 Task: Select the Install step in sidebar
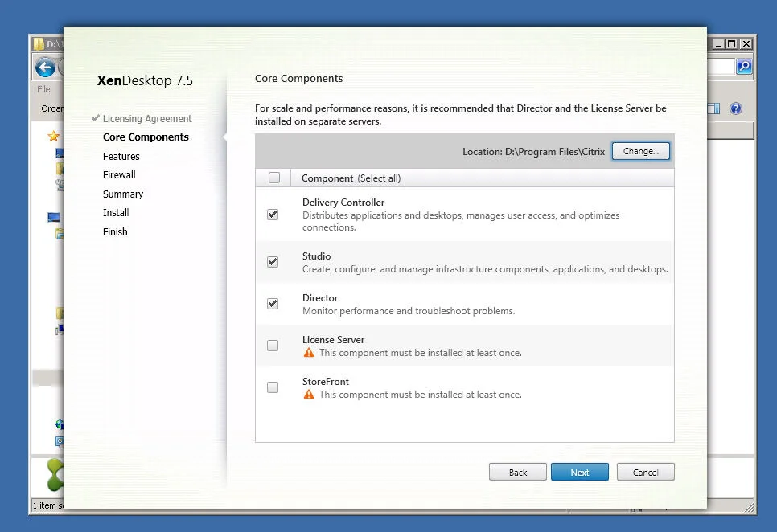pos(116,213)
